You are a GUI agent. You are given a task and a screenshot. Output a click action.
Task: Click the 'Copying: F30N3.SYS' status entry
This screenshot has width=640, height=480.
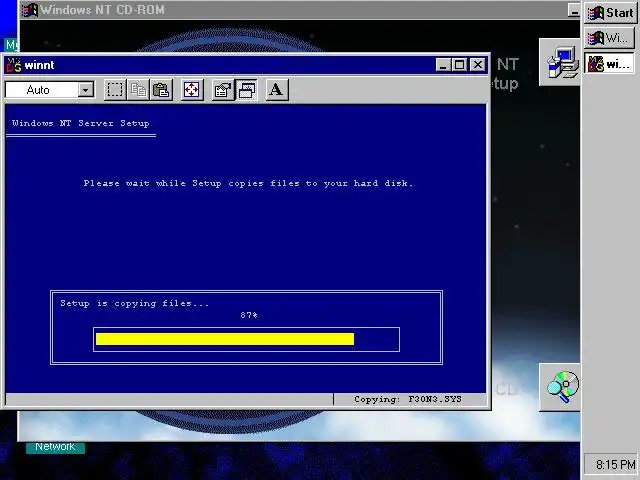point(408,399)
